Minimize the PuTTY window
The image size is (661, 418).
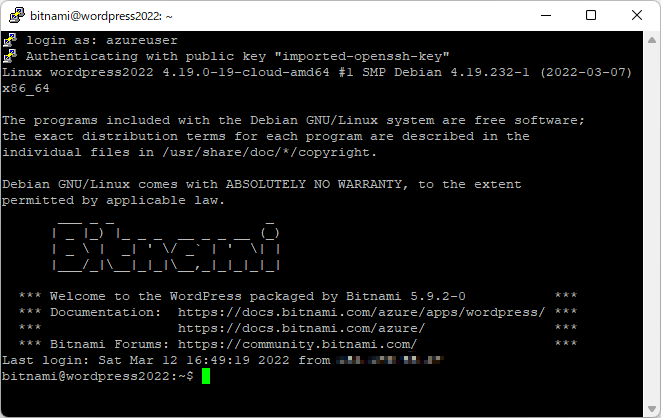point(546,16)
